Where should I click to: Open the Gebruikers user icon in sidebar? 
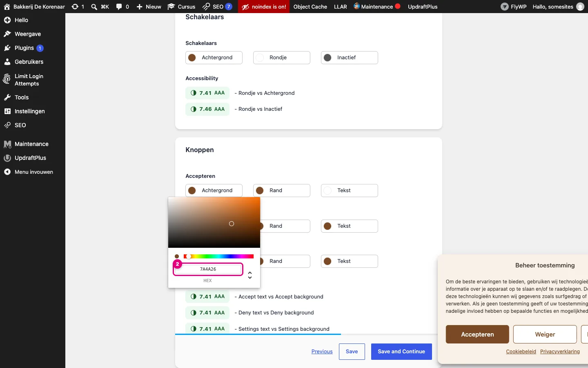click(7, 62)
